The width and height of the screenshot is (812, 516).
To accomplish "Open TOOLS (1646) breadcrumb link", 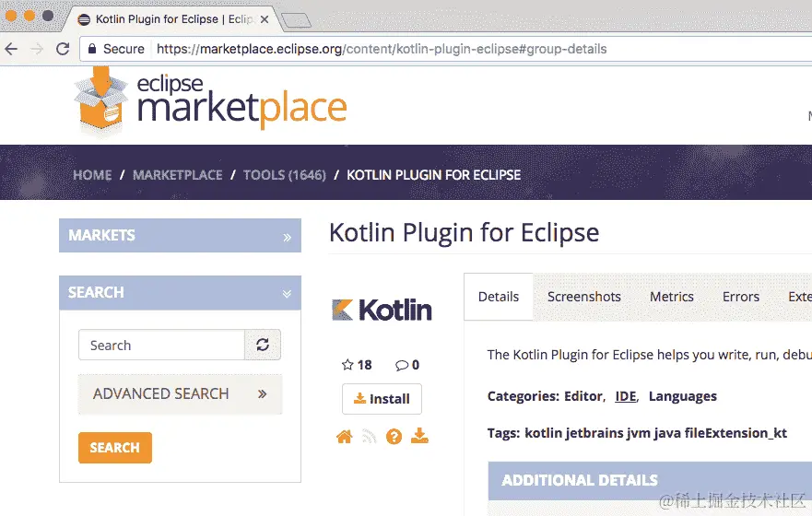I will [x=284, y=175].
